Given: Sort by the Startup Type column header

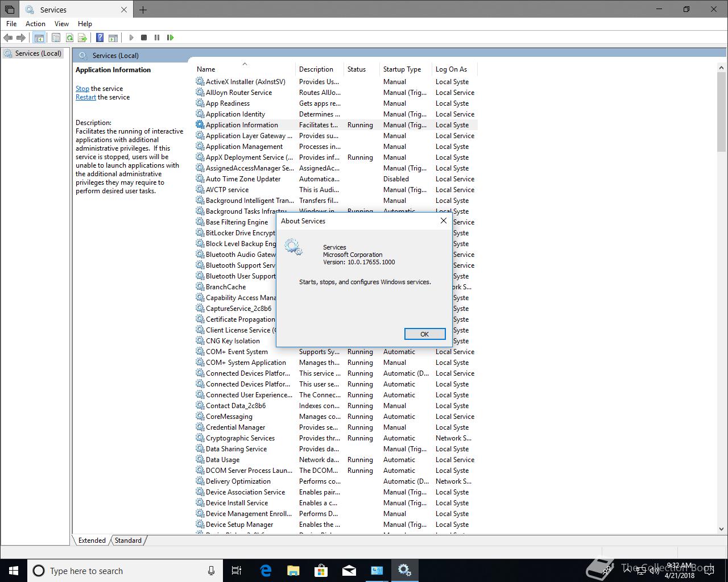Looking at the screenshot, I should tap(406, 69).
